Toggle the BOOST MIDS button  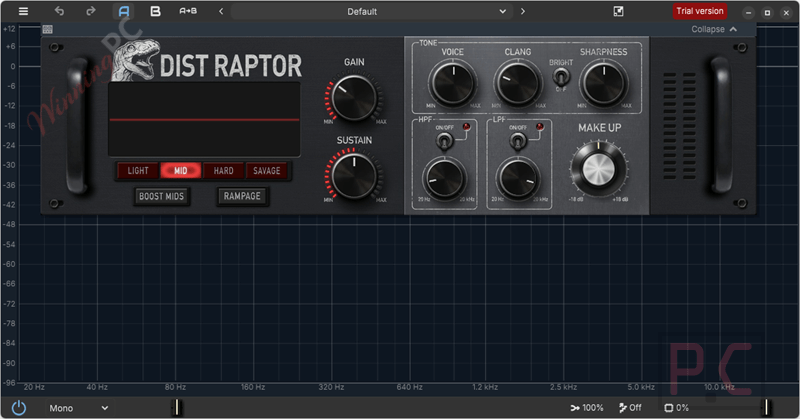coord(162,196)
